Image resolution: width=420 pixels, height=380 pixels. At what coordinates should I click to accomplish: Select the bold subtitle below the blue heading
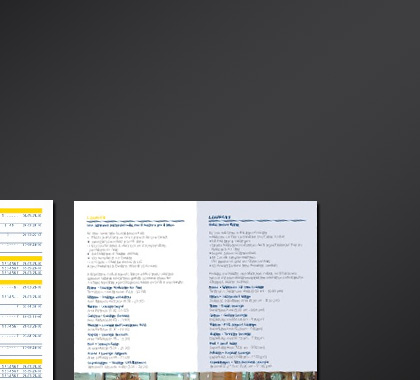(x=224, y=225)
